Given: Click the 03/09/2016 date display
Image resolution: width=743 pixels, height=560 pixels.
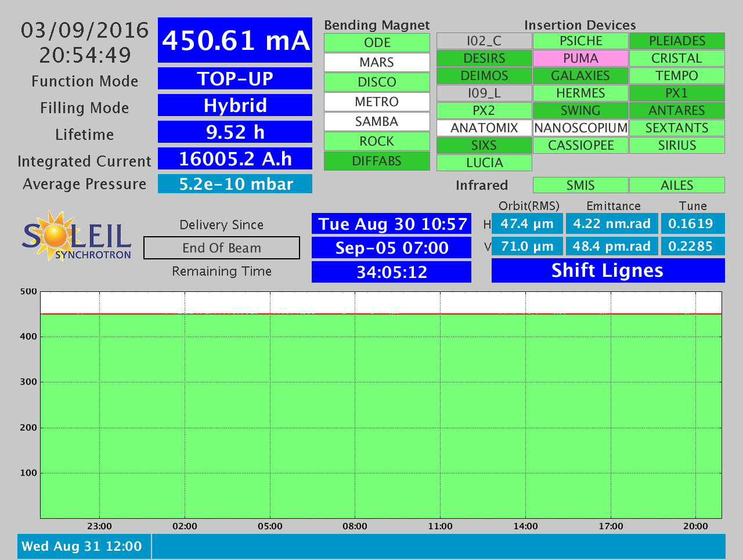Looking at the screenshot, I should (x=85, y=30).
